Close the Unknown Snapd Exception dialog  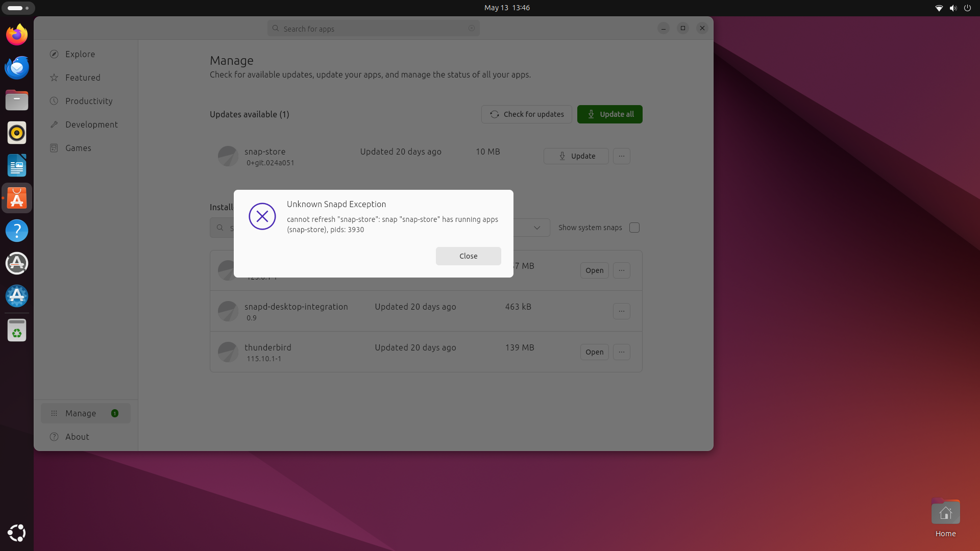click(468, 256)
